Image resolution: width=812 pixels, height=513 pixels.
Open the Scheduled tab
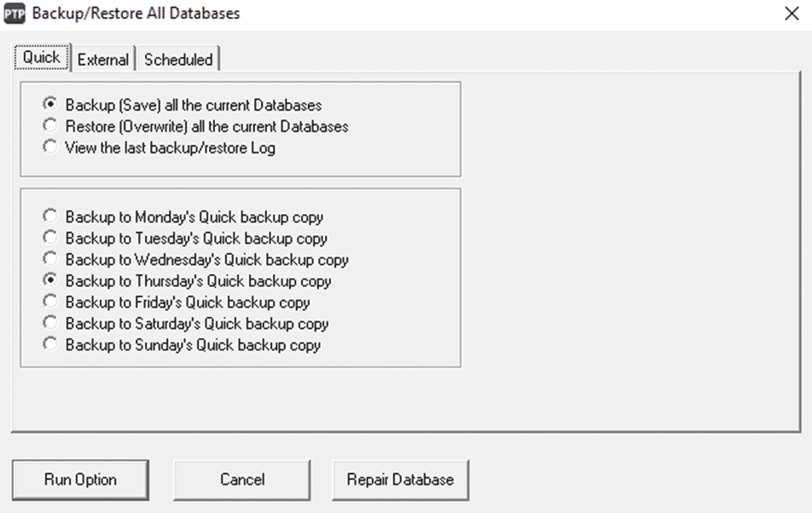click(178, 60)
